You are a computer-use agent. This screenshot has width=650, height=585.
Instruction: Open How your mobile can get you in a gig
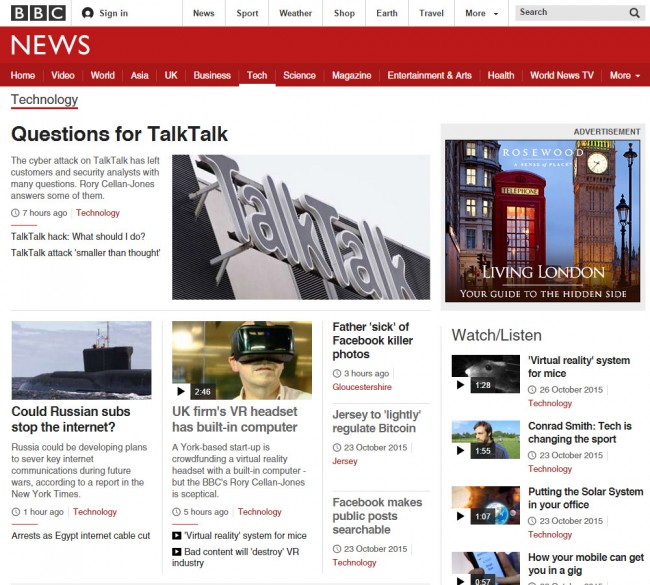[x=586, y=564]
